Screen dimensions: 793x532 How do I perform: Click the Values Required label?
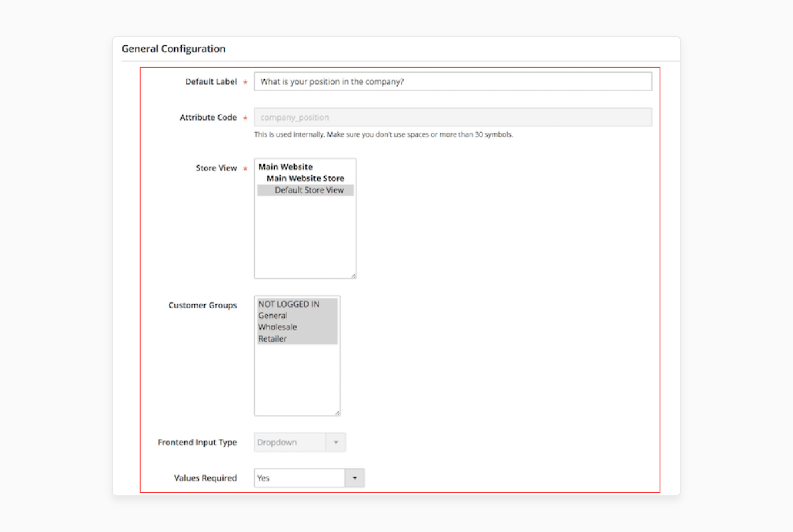click(205, 478)
